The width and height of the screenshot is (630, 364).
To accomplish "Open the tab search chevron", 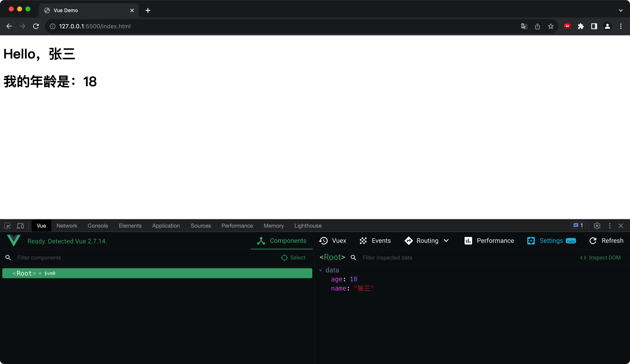I will pyautogui.click(x=620, y=10).
